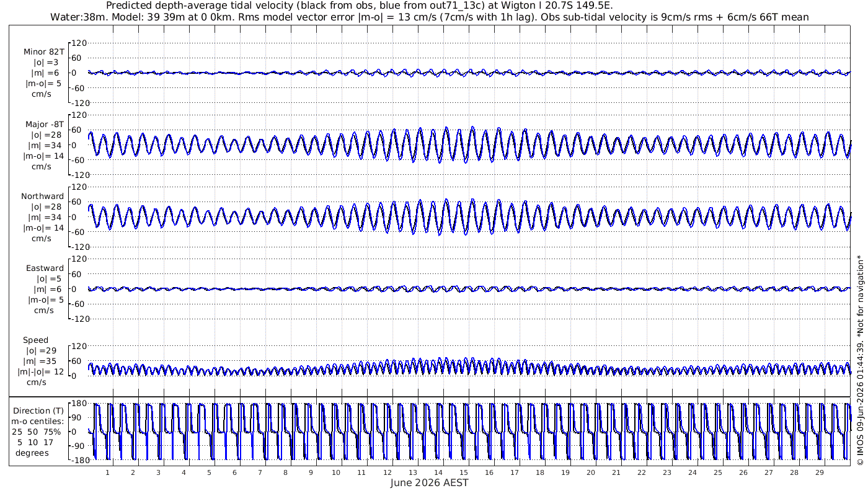
Task: Click the Eastward velocity panel label
Action: click(x=45, y=268)
